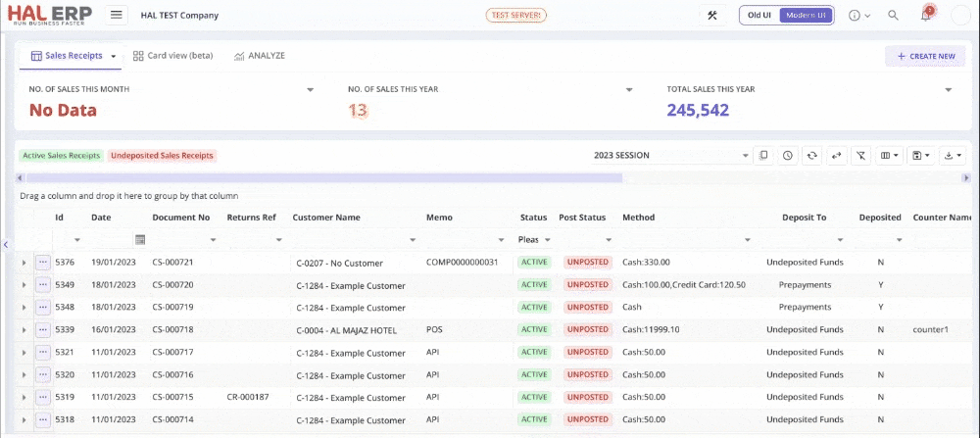Expand the row for receipt 5349

[x=24, y=285]
